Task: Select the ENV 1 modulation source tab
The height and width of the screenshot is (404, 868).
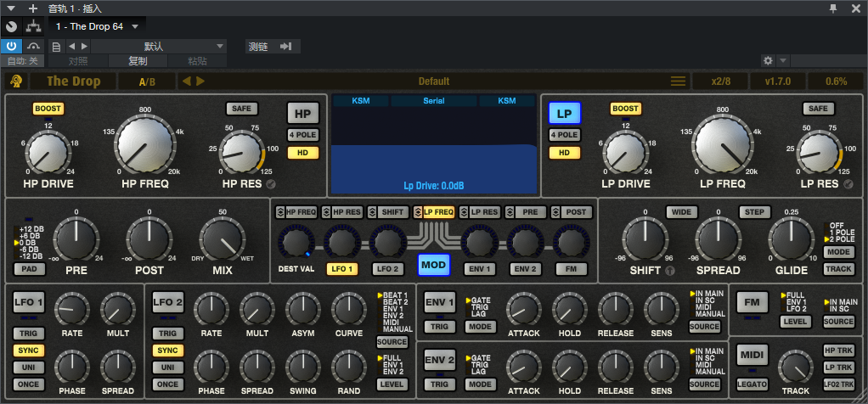Action: coord(479,269)
